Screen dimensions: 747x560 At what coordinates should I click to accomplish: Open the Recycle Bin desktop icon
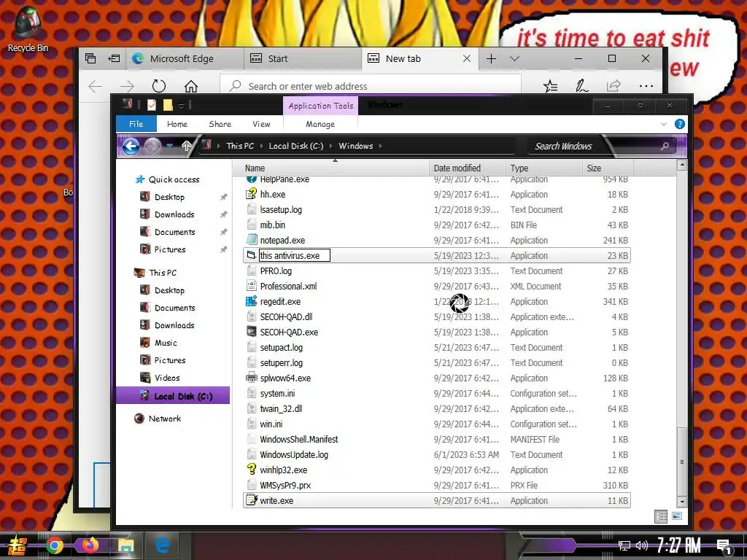pyautogui.click(x=28, y=29)
